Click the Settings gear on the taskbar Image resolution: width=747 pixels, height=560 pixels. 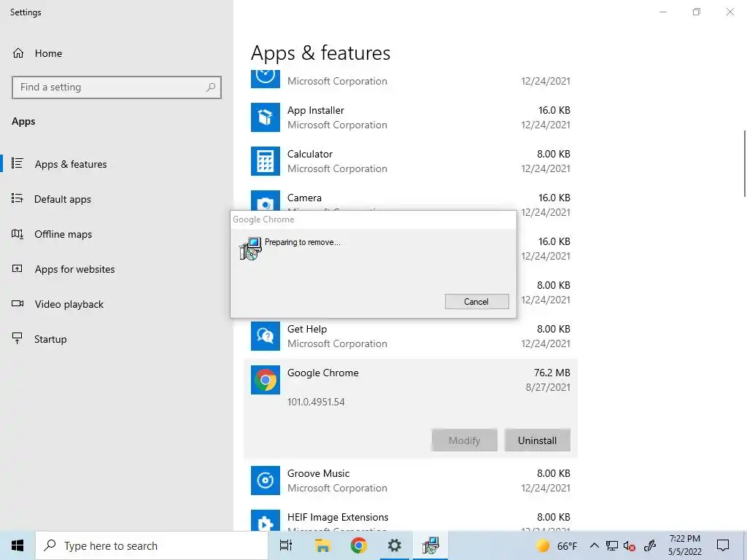(x=395, y=545)
